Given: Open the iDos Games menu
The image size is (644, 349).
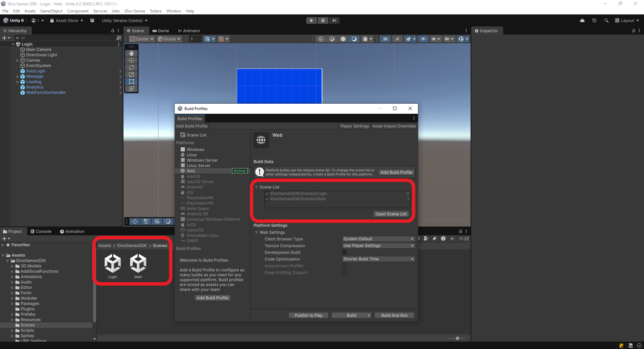Looking at the screenshot, I should (135, 11).
